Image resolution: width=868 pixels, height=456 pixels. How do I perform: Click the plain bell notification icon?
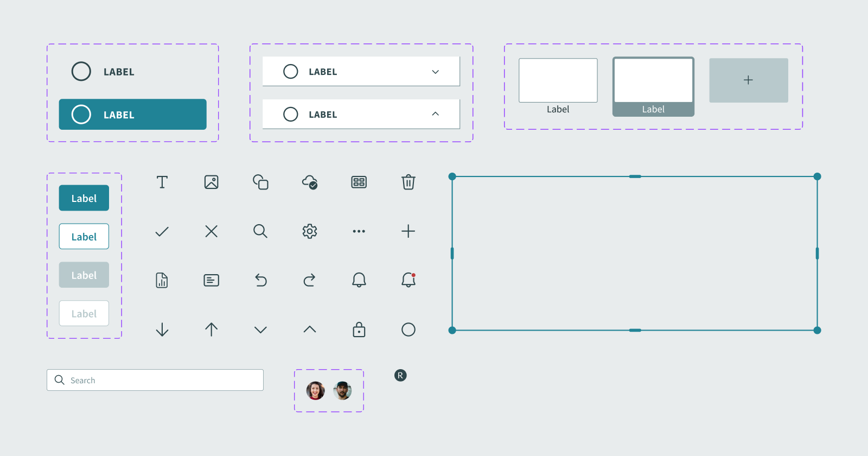point(359,280)
